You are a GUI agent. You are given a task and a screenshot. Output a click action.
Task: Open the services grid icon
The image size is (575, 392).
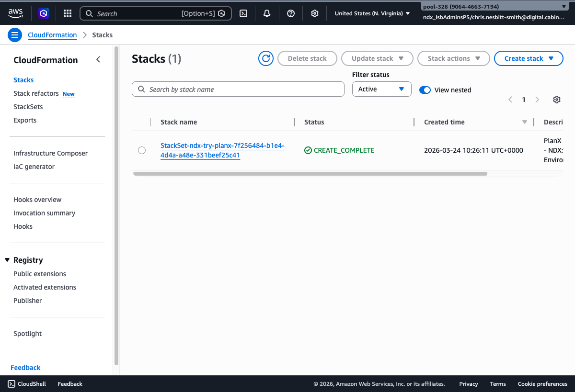point(67,13)
